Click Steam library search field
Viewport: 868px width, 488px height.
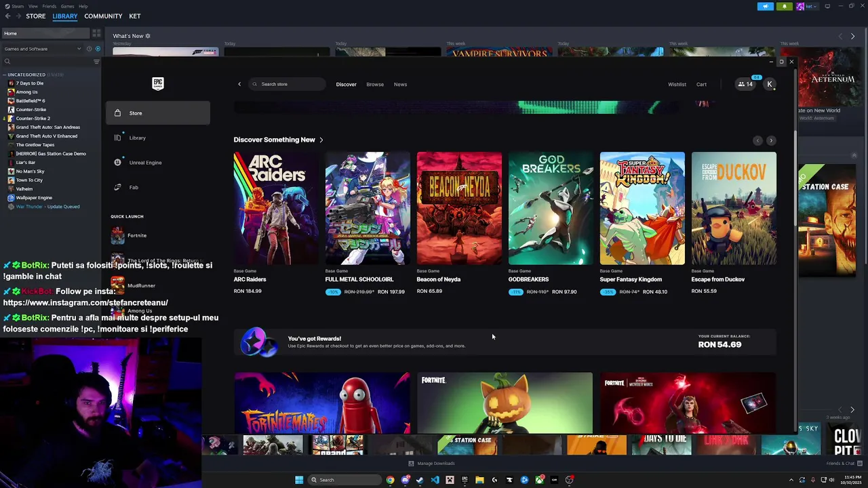pos(46,62)
